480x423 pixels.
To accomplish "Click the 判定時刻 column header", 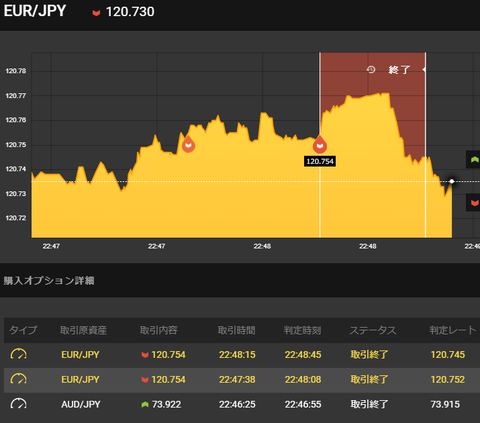I will [x=302, y=330].
